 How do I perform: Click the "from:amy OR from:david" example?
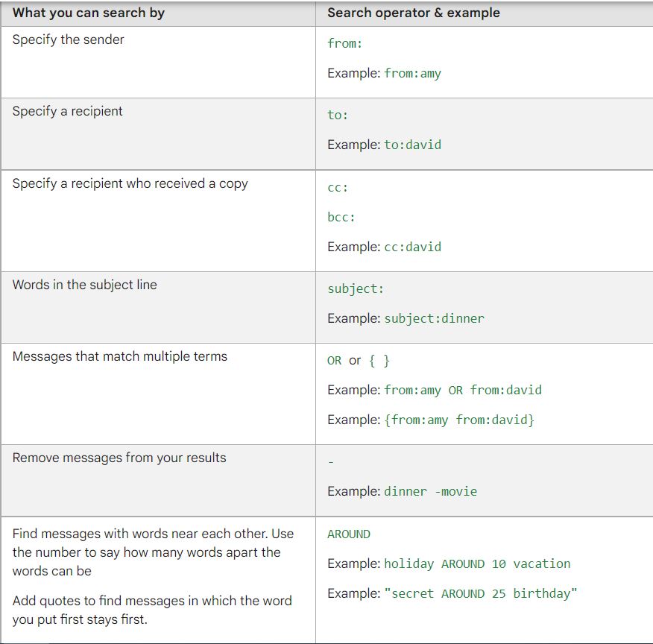[462, 390]
